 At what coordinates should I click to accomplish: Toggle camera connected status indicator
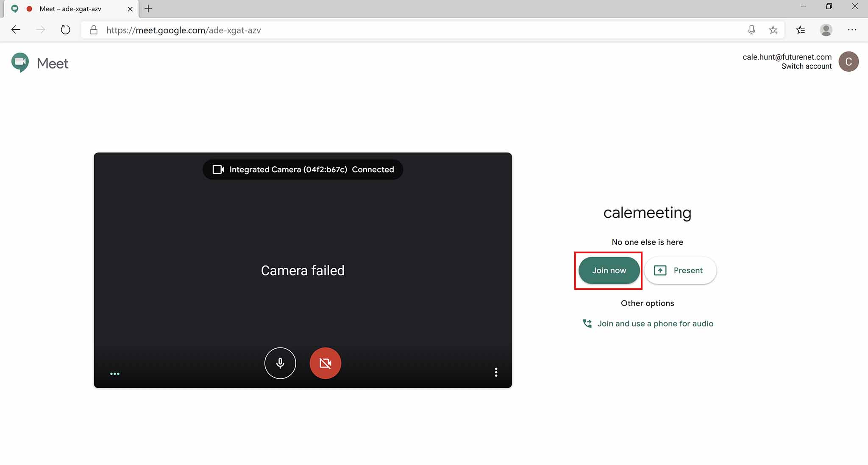303,169
